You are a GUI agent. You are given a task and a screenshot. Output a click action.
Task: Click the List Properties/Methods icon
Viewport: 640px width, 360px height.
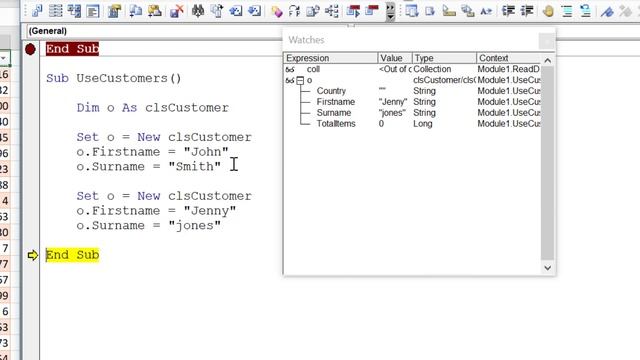411,11
